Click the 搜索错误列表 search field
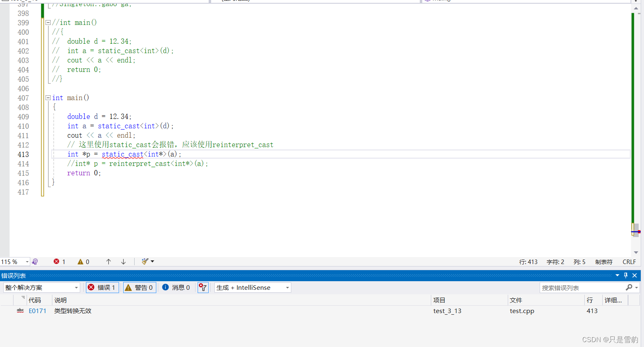Screen dimensions: 644x347 click(582, 288)
